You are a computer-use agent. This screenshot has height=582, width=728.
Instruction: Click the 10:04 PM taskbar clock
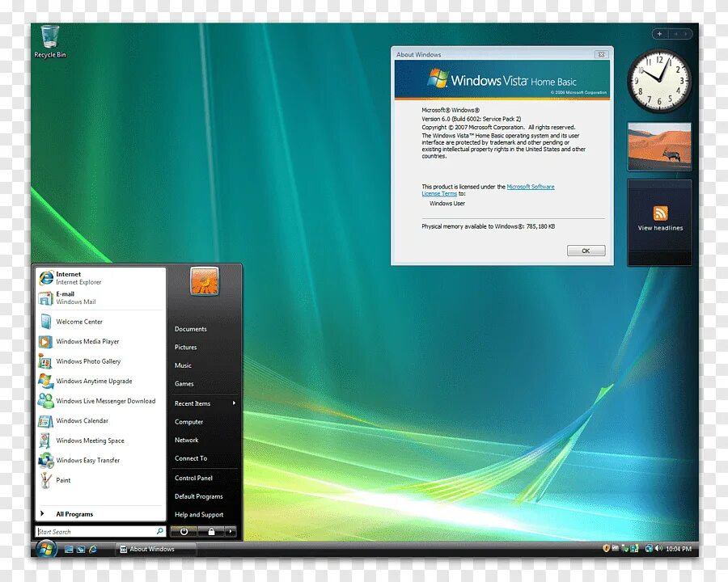679,549
